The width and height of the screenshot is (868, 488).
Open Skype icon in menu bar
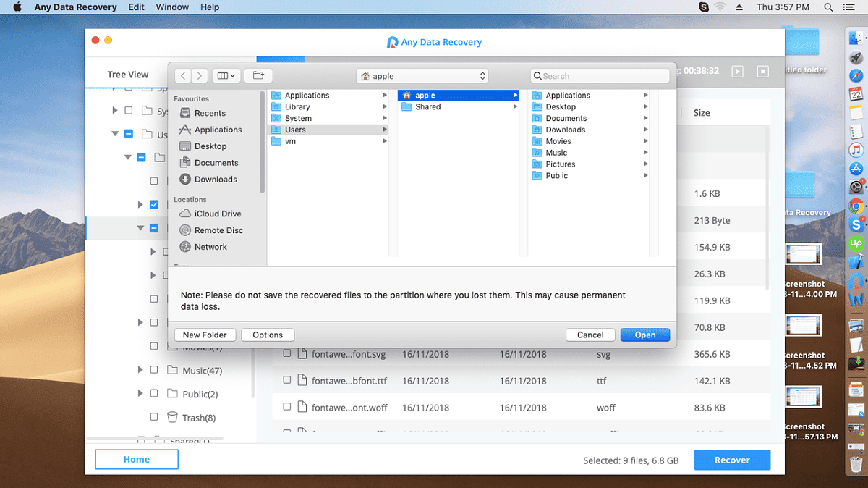point(704,7)
